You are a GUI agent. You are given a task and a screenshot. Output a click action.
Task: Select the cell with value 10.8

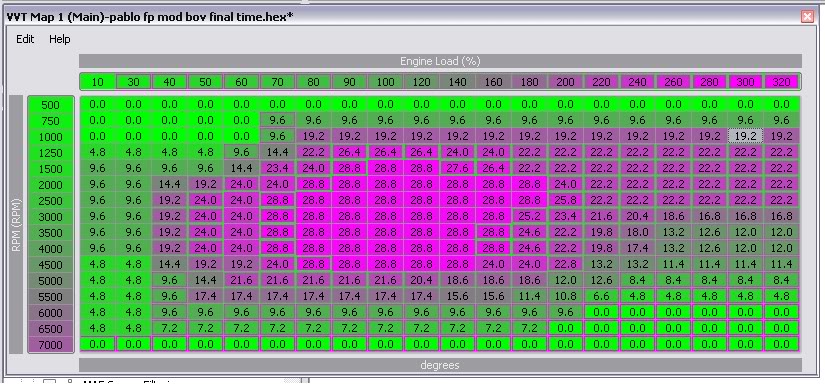pos(566,297)
